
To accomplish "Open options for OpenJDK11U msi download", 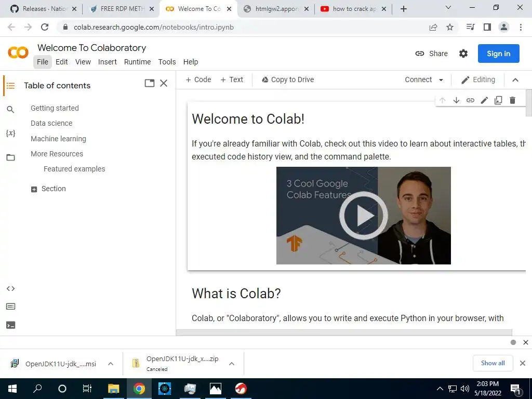I will (110, 364).
